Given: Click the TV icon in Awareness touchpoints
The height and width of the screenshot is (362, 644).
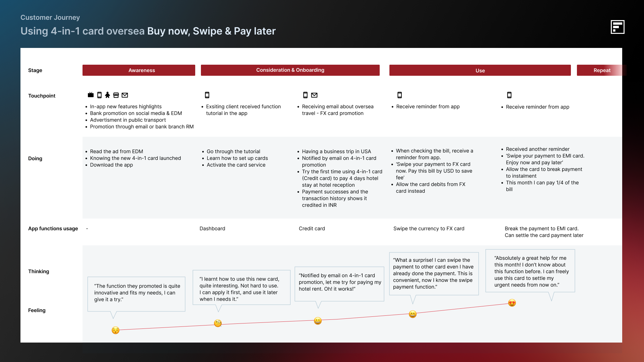Looking at the screenshot, I should click(x=91, y=95).
